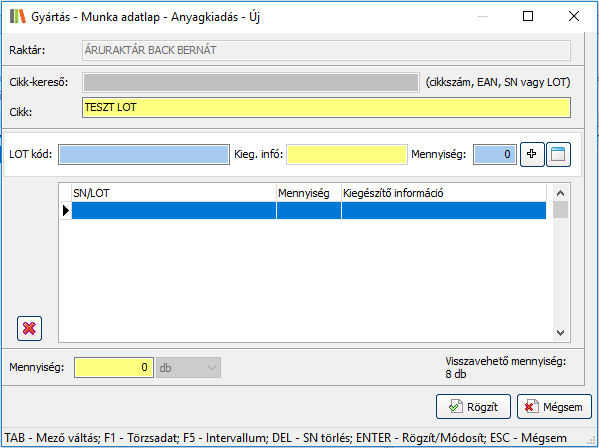This screenshot has height=448, width=599.
Task: Select the current row arrow indicator in the grid
Action: (66, 210)
